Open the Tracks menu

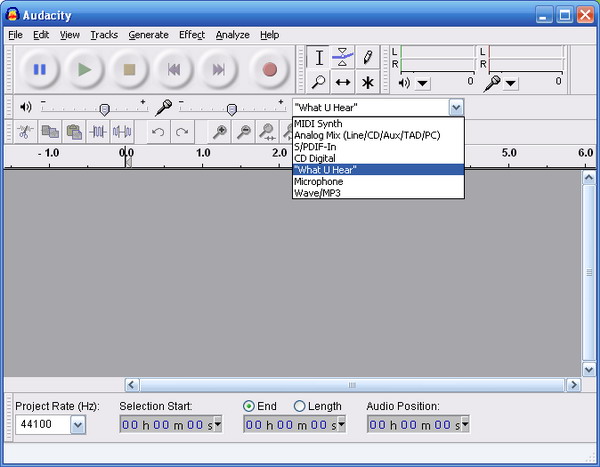[x=104, y=35]
